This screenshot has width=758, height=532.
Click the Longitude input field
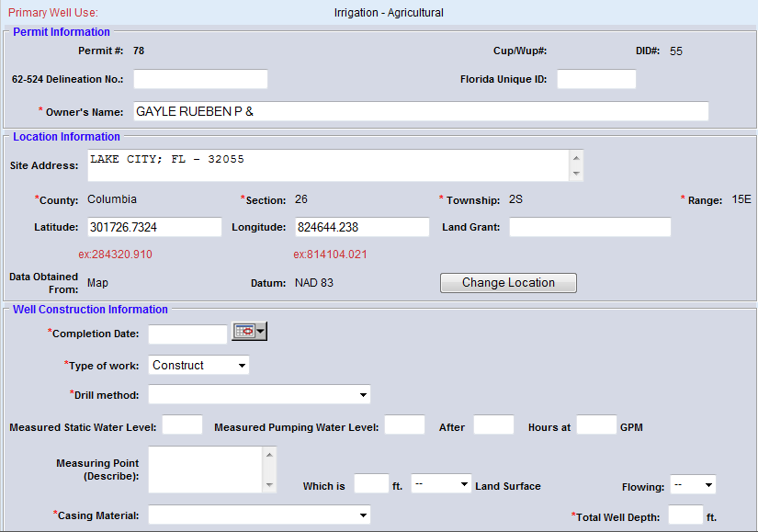[x=362, y=228]
